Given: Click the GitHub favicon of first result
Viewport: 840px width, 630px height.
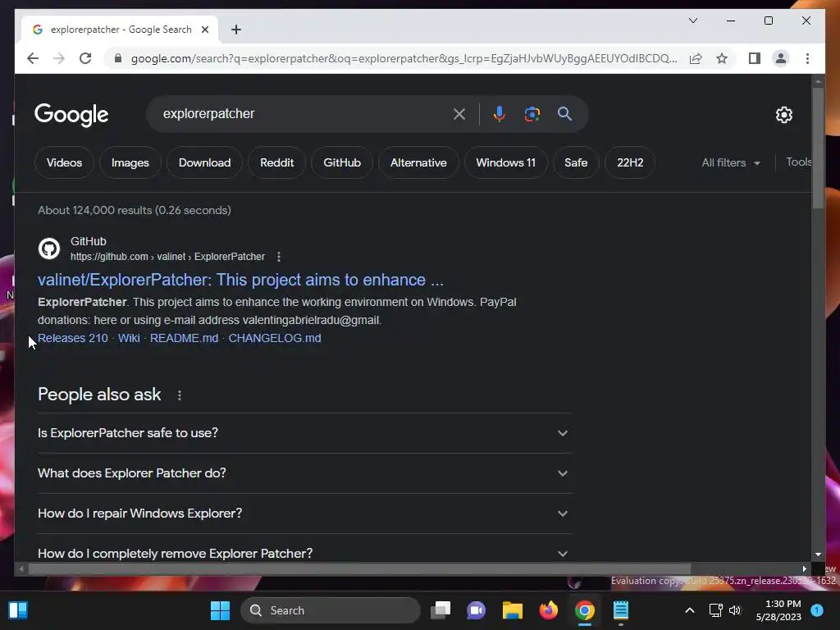Looking at the screenshot, I should pos(49,249).
